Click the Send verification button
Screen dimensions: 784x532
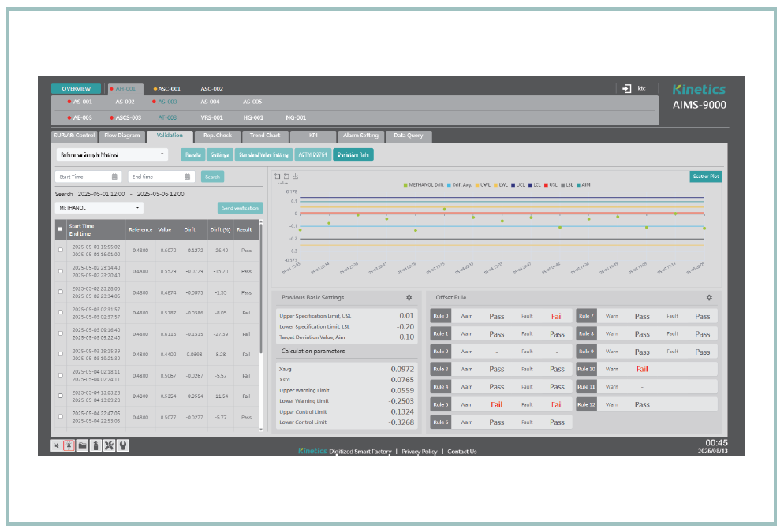point(240,208)
